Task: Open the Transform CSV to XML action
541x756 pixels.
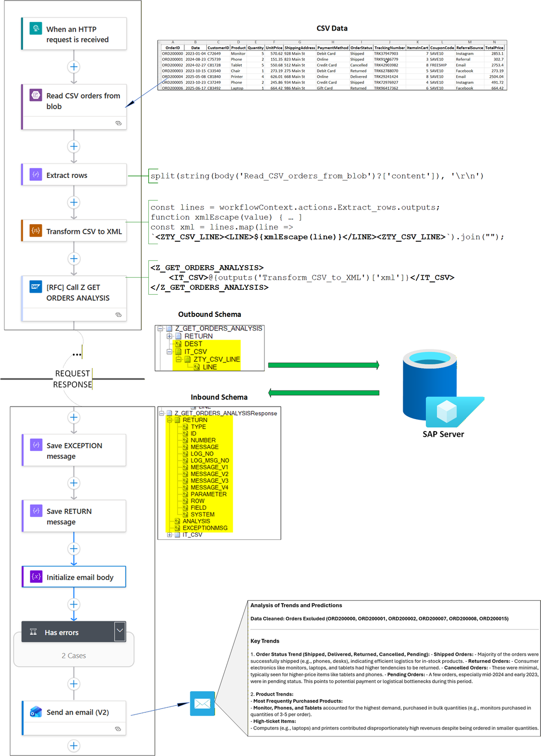Action: [74, 231]
